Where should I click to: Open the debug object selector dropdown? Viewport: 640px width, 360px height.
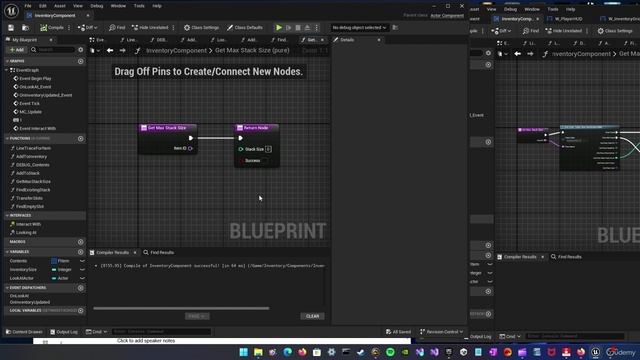(x=359, y=28)
